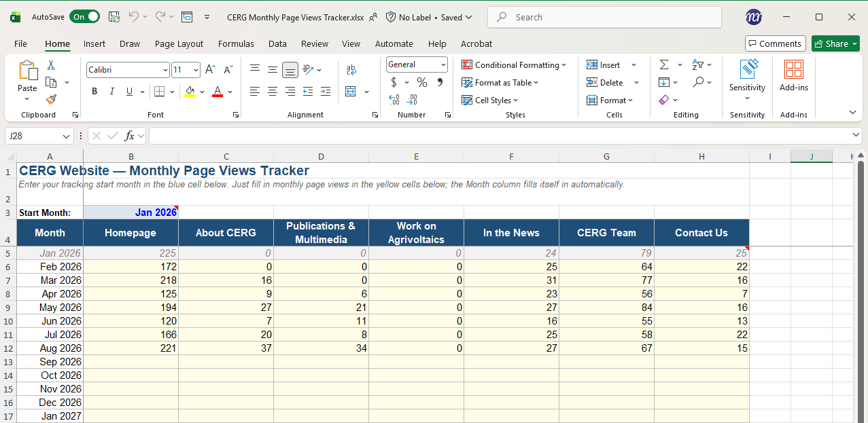The image size is (868, 423).
Task: Expand Format as Table menu
Action: pos(500,82)
